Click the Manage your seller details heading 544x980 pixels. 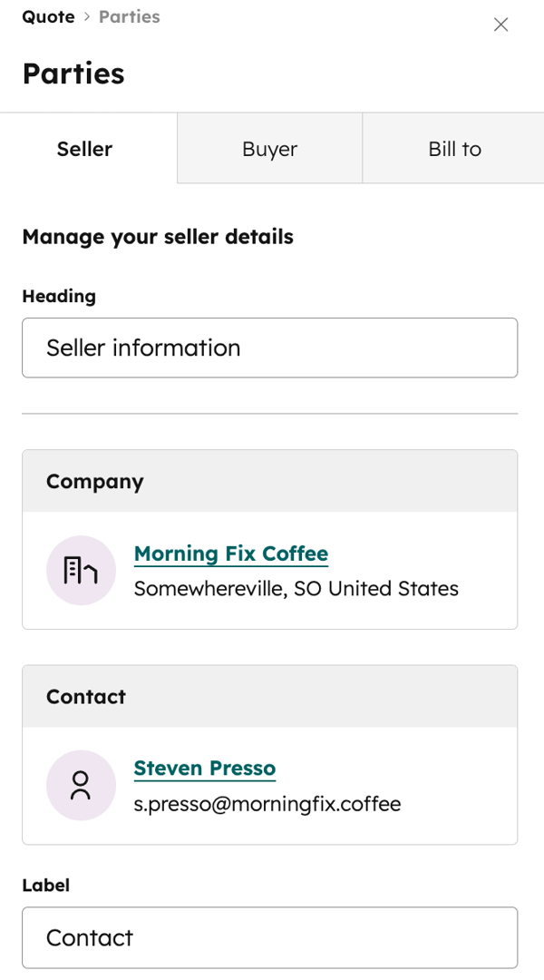point(158,237)
